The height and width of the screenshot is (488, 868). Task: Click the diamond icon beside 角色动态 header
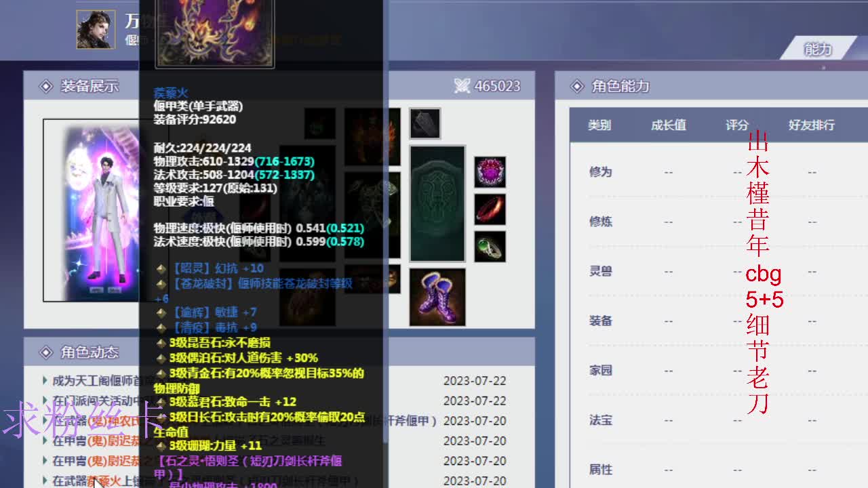pyautogui.click(x=45, y=352)
